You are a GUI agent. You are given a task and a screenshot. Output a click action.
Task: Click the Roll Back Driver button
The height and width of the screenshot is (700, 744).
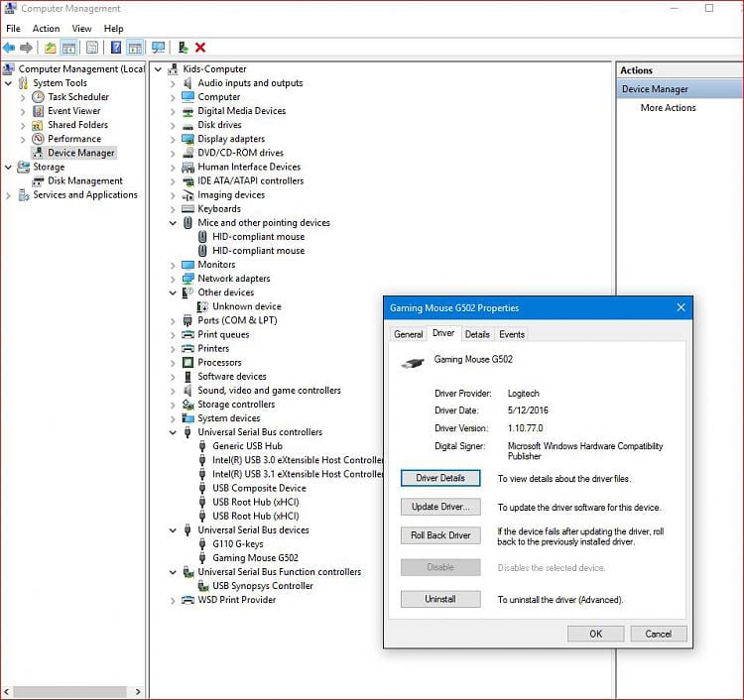440,535
